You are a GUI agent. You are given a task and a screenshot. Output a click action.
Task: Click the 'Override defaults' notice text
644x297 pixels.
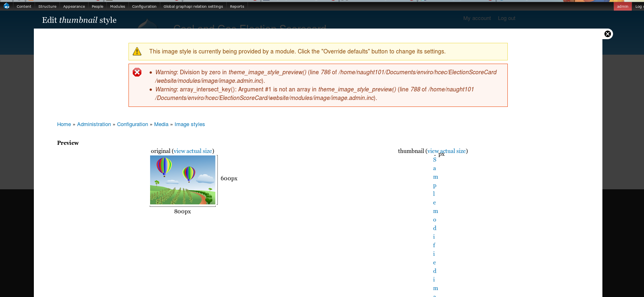point(297,51)
